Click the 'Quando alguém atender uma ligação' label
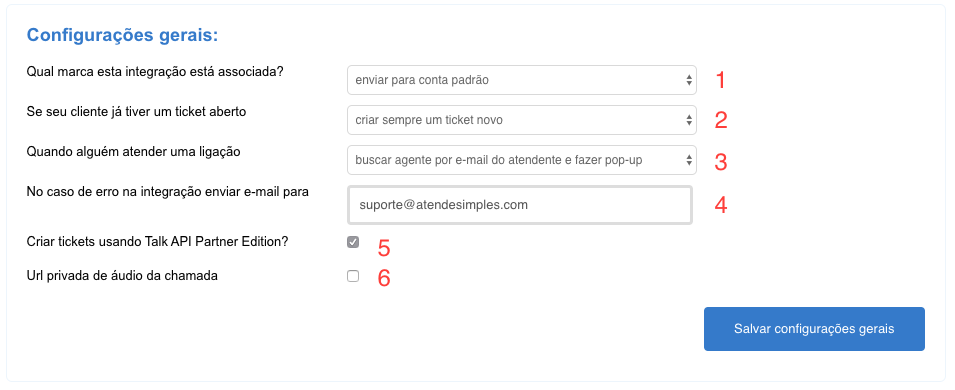 coord(133,152)
